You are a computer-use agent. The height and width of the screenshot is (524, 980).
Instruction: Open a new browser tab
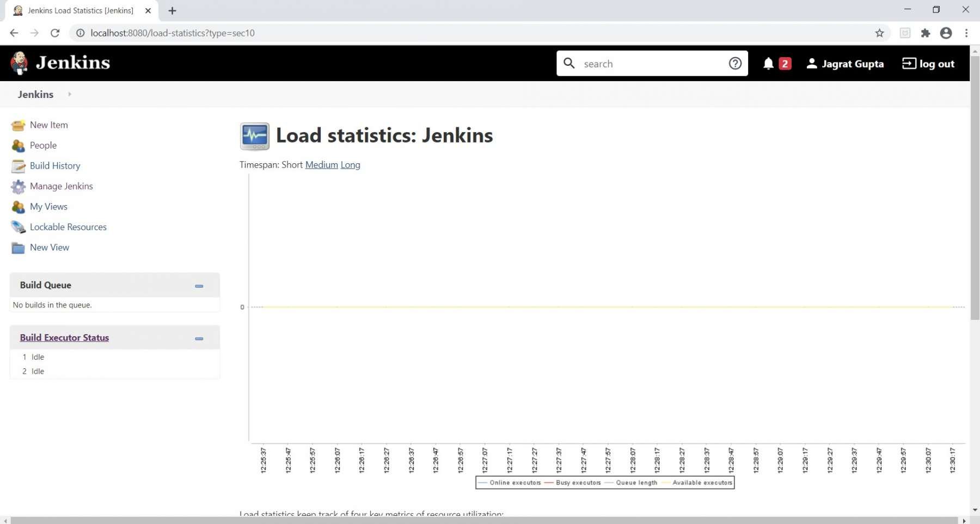click(x=172, y=10)
